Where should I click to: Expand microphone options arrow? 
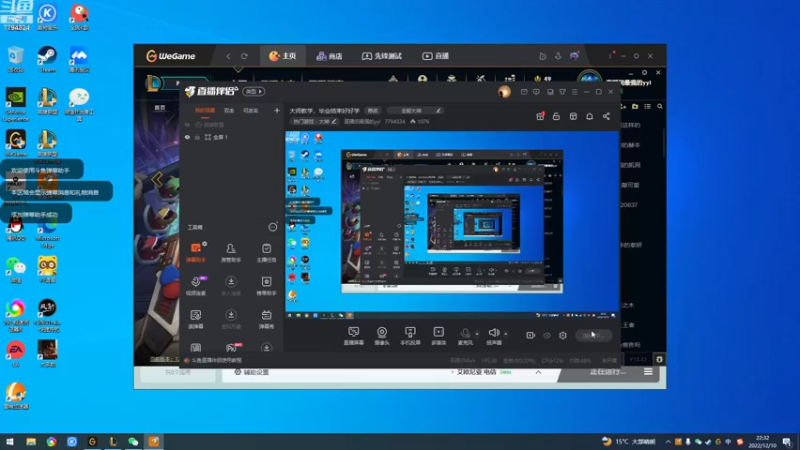(x=477, y=334)
